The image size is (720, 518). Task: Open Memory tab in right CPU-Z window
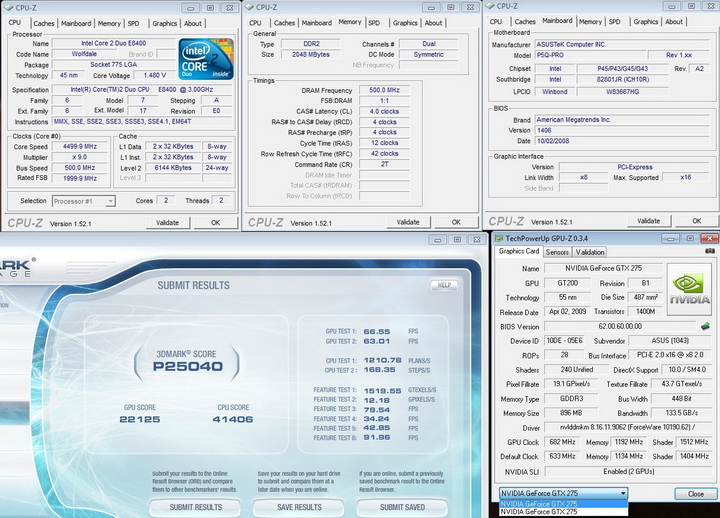pyautogui.click(x=590, y=22)
